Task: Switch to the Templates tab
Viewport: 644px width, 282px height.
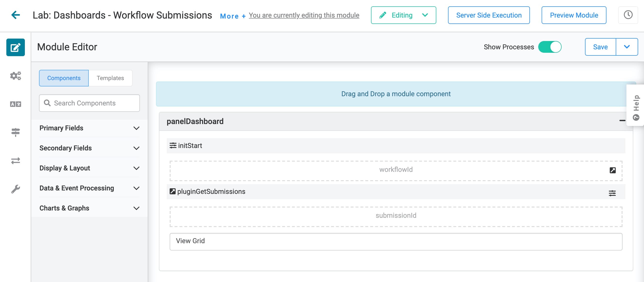Action: click(x=110, y=78)
